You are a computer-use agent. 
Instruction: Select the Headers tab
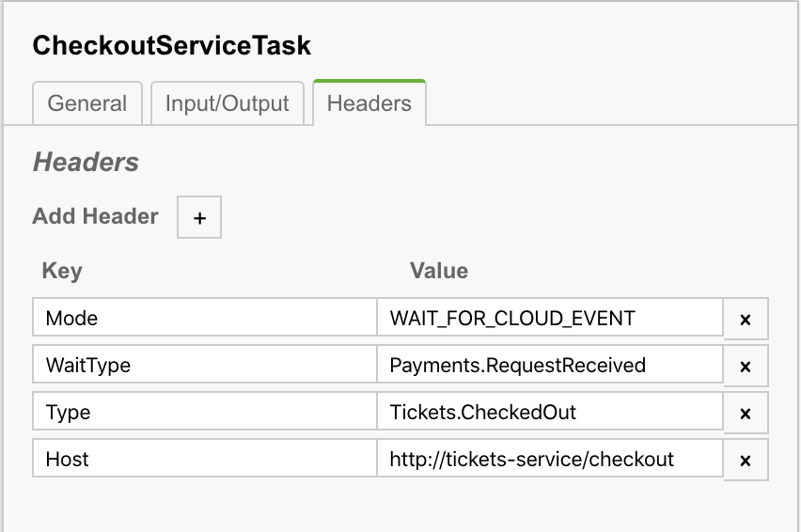pyautogui.click(x=369, y=103)
